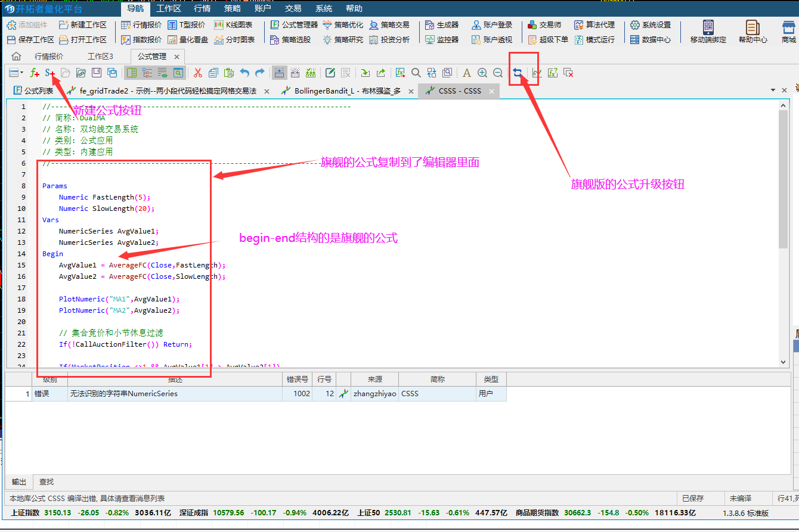Toggle the first green panel layout button
The image size is (799, 532).
132,73
